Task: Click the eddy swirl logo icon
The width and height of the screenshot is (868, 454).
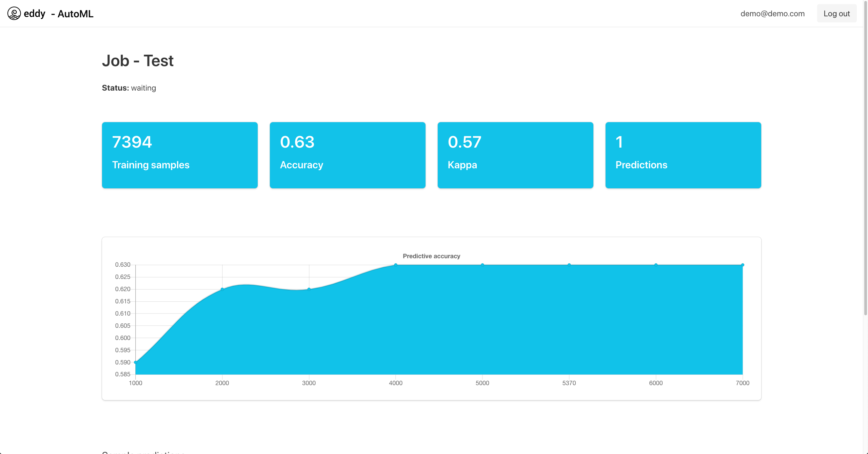Action: tap(14, 14)
